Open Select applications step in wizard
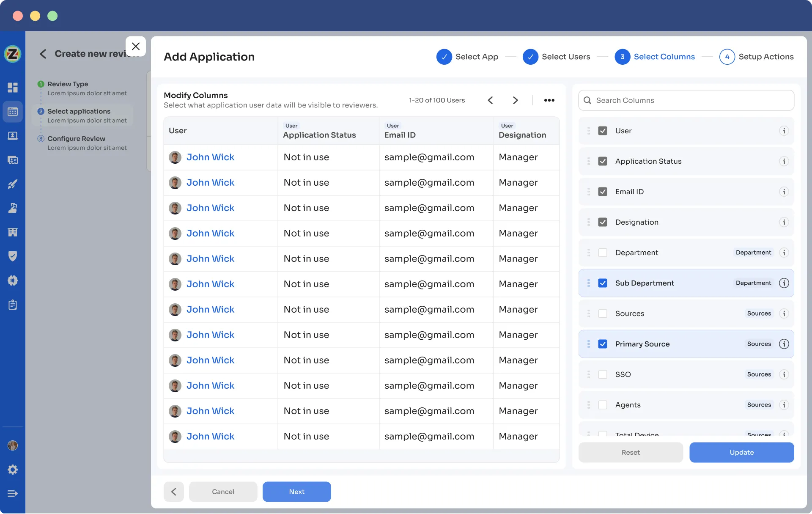The height and width of the screenshot is (514, 812). point(82,115)
